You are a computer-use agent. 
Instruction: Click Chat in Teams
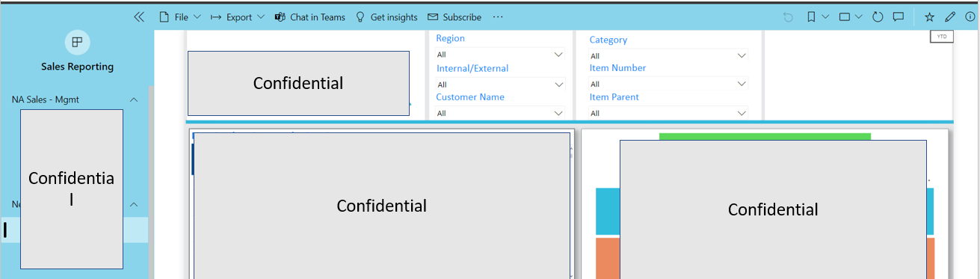coord(309,16)
